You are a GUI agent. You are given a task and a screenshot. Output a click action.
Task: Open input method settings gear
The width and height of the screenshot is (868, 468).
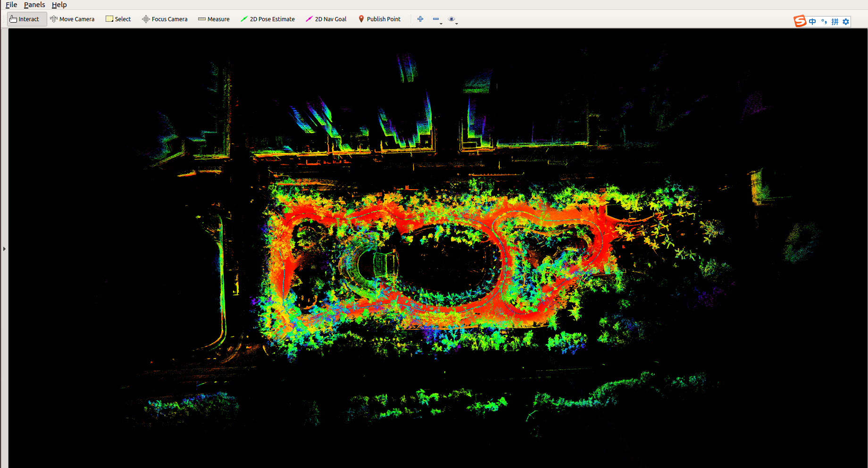846,22
